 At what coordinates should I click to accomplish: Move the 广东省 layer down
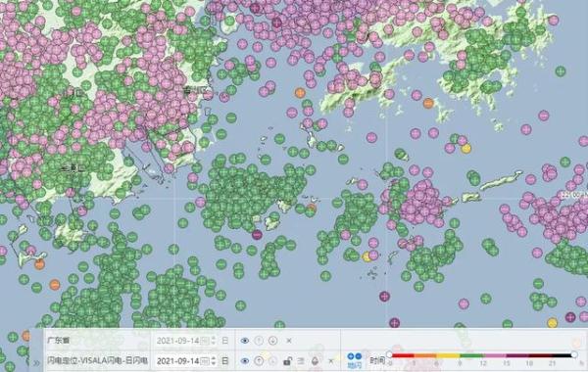point(272,341)
